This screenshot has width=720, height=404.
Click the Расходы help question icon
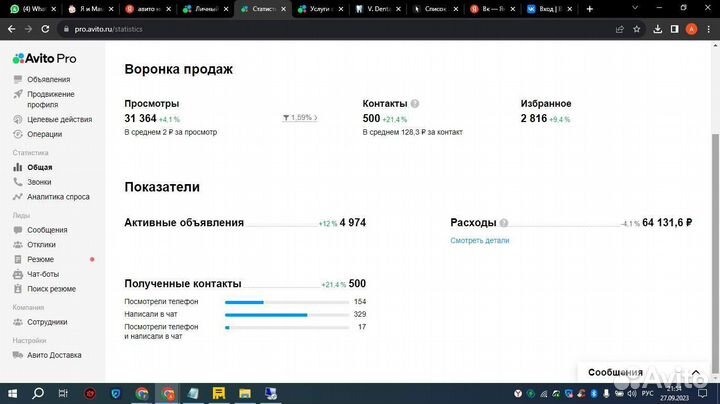pyautogui.click(x=504, y=223)
